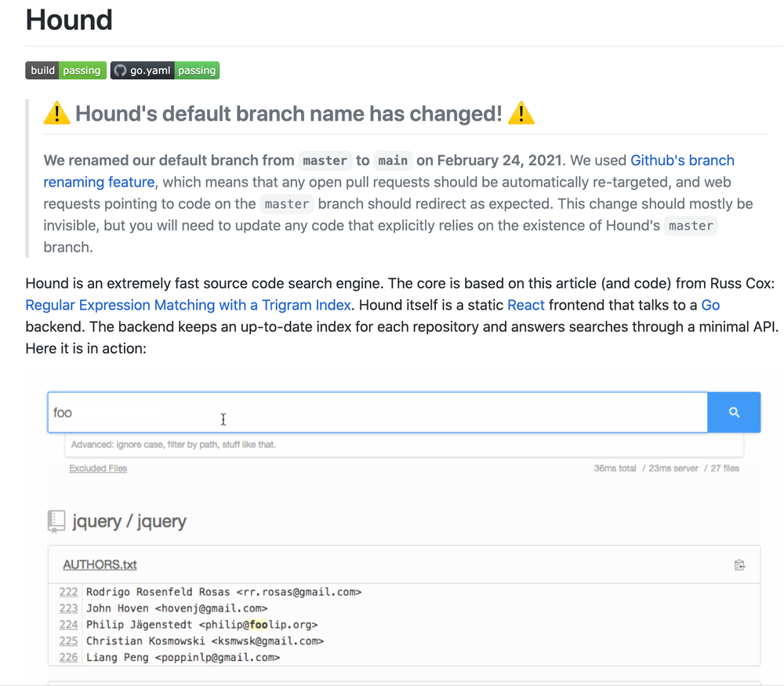Click the Excluded Files link
This screenshot has width=784, height=686.
pyautogui.click(x=98, y=469)
